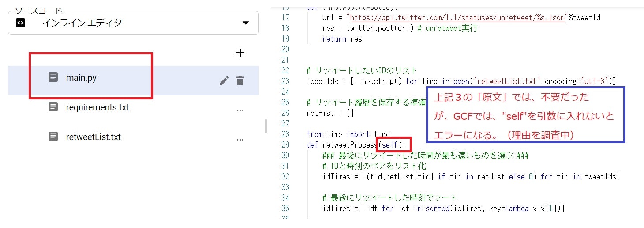Open the source code inline editor dropdown

pos(133,23)
